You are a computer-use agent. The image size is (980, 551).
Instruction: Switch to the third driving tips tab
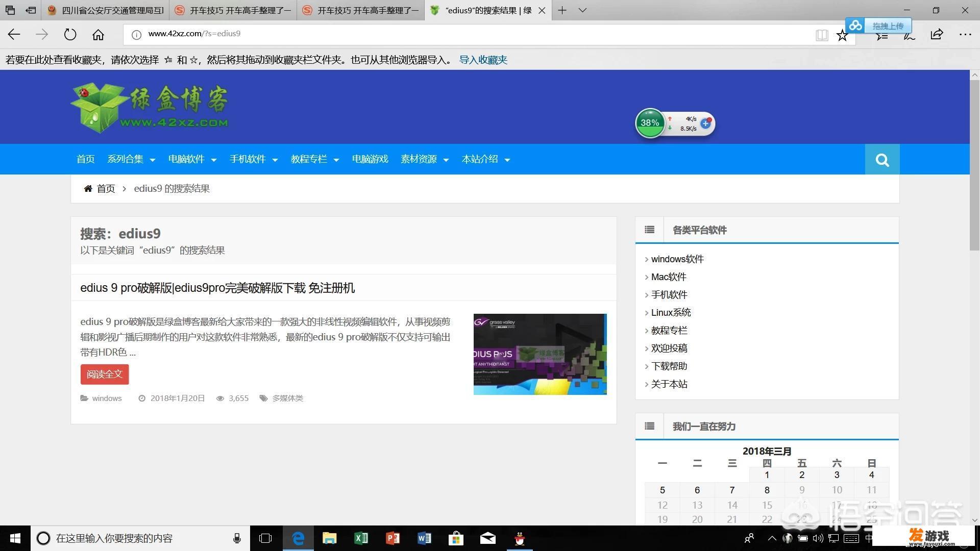coord(361,10)
